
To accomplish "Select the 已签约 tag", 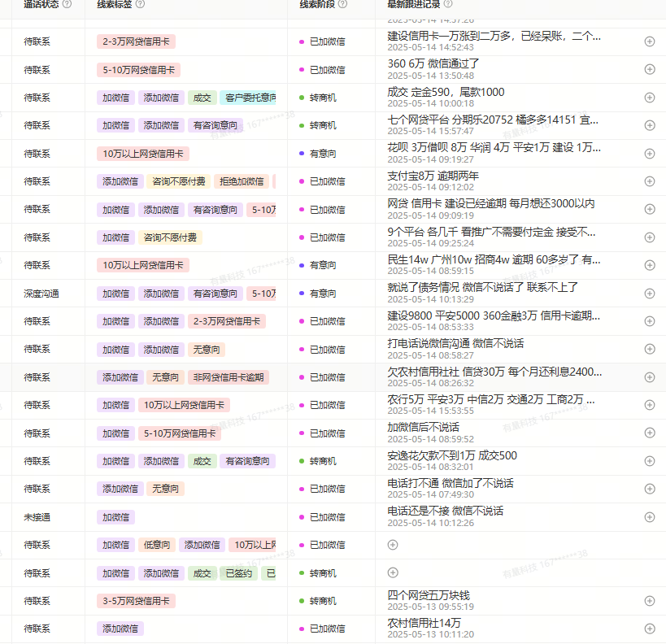I will [x=239, y=573].
